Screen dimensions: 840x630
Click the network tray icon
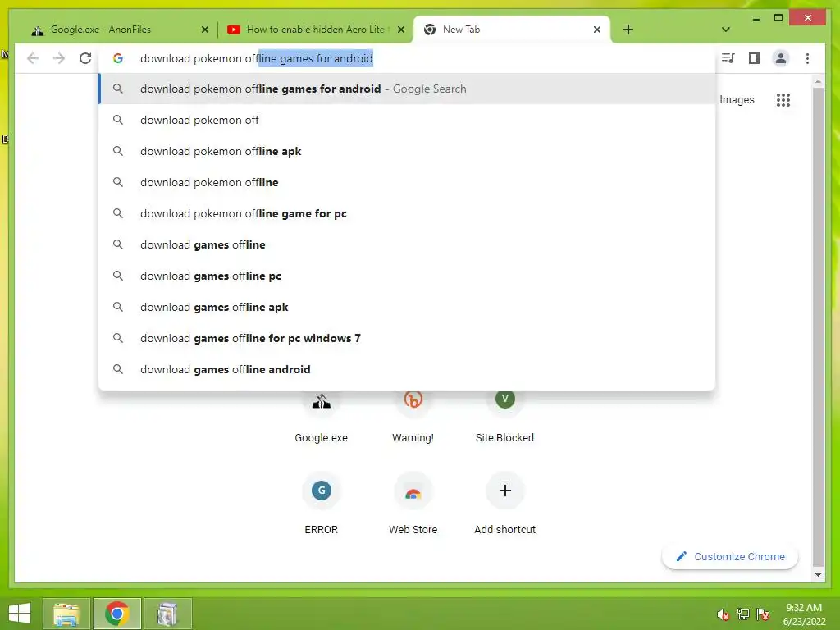(742, 614)
